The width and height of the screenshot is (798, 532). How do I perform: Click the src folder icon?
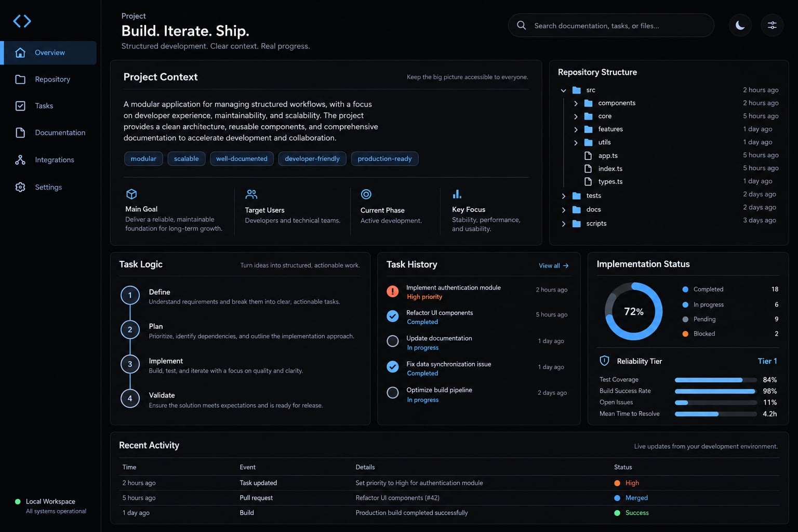576,90
